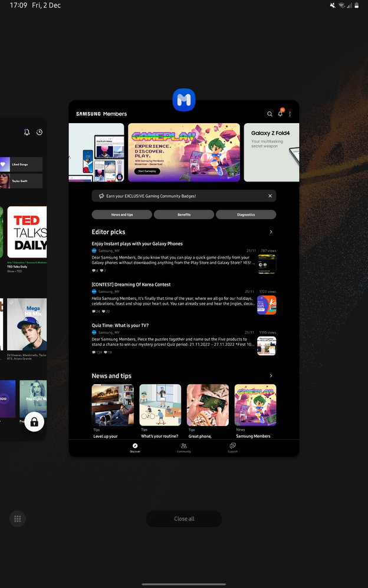Image resolution: width=368 pixels, height=588 pixels.
Task: Select the News and tips chip
Action: coord(121,214)
